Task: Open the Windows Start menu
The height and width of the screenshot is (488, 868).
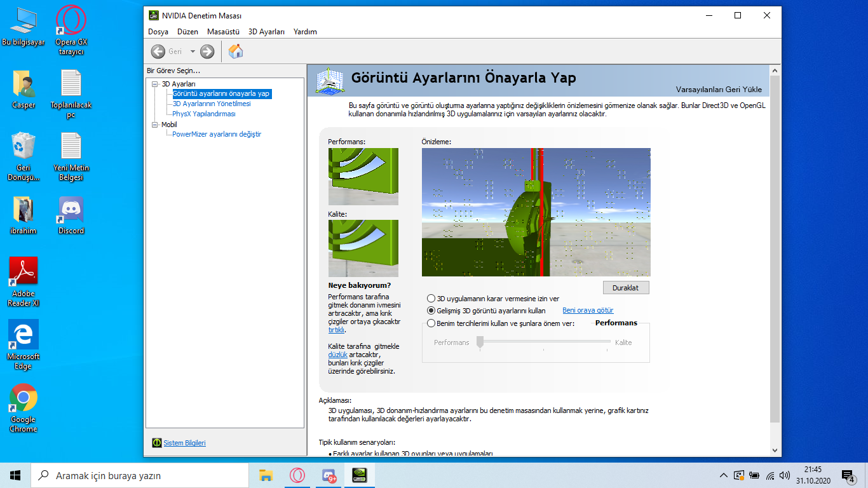Action: [15, 475]
